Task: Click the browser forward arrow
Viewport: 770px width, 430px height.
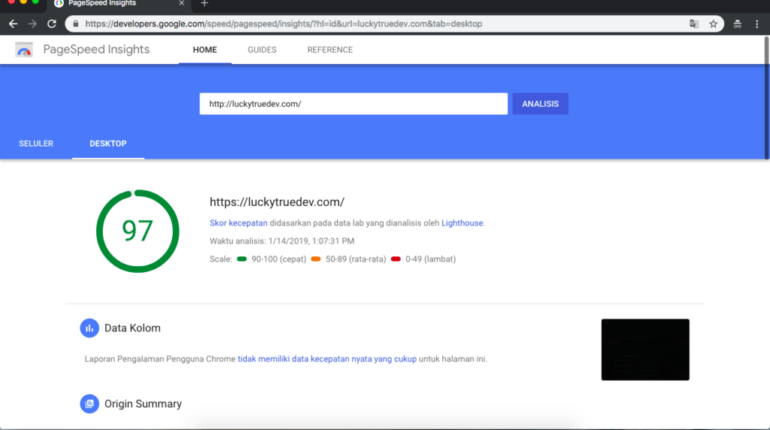Action: pos(32,23)
